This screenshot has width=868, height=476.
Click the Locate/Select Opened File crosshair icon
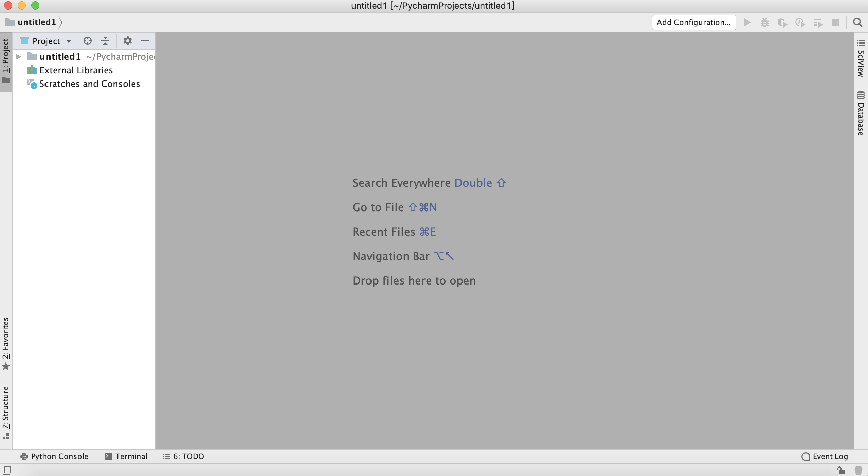(x=87, y=41)
